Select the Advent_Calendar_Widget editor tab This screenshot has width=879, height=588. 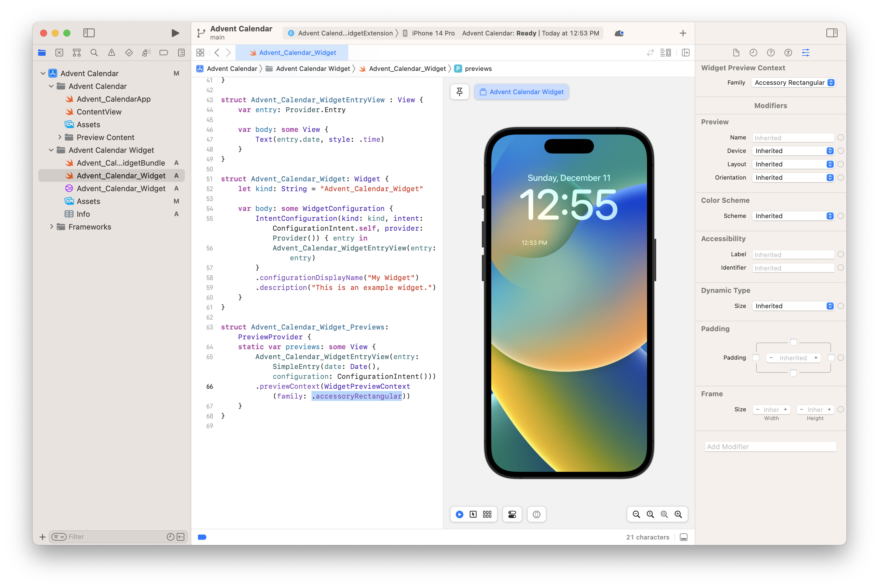coord(292,53)
